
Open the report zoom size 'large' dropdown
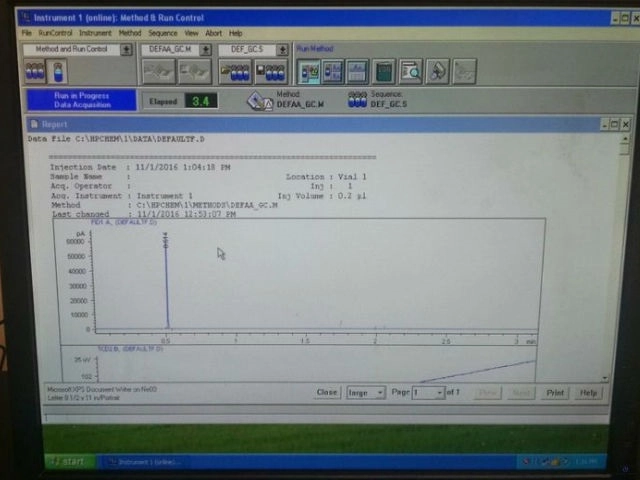coord(379,393)
